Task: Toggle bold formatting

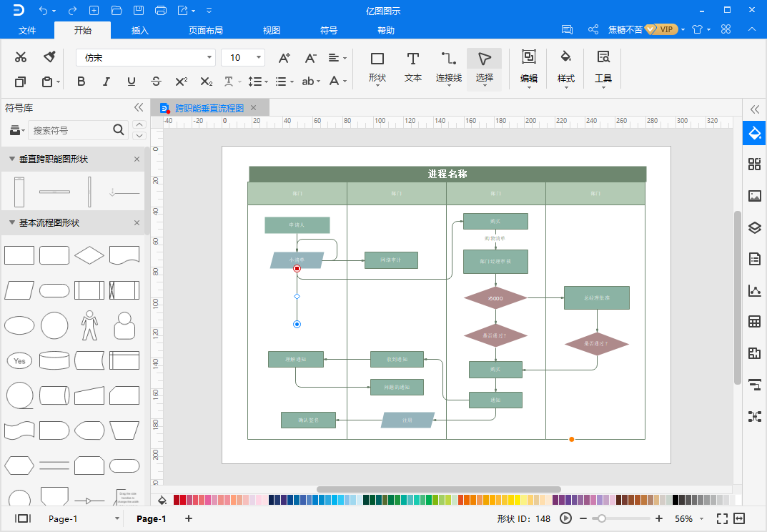Action: 81,82
